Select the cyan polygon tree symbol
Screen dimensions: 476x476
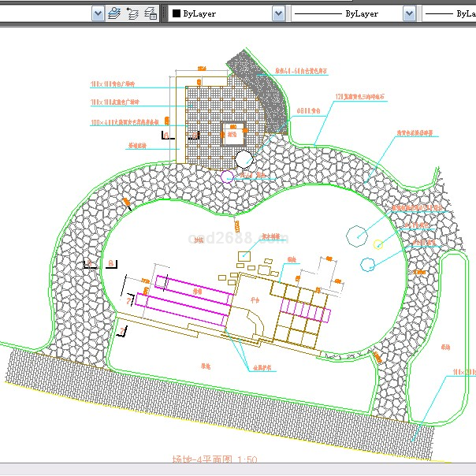point(356,234)
